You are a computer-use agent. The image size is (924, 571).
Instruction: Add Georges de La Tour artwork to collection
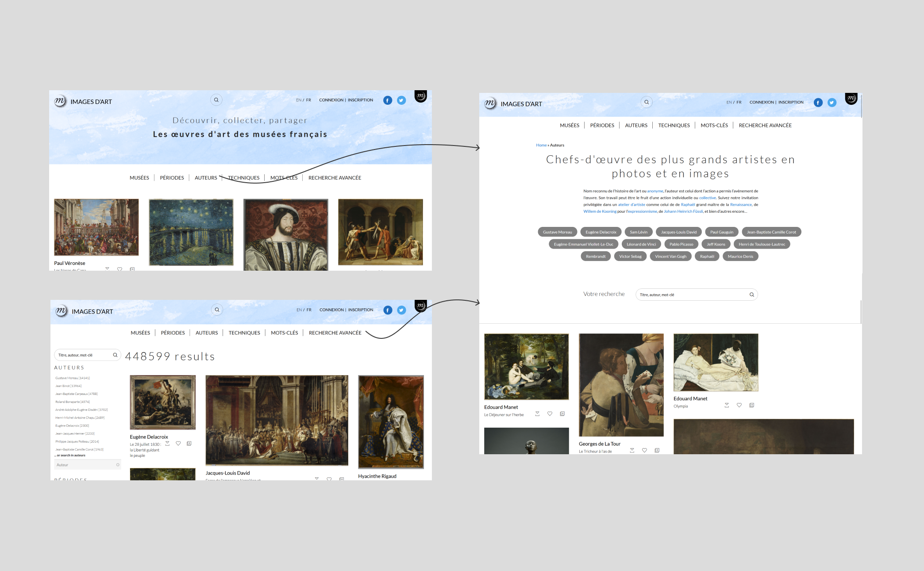pos(657,450)
